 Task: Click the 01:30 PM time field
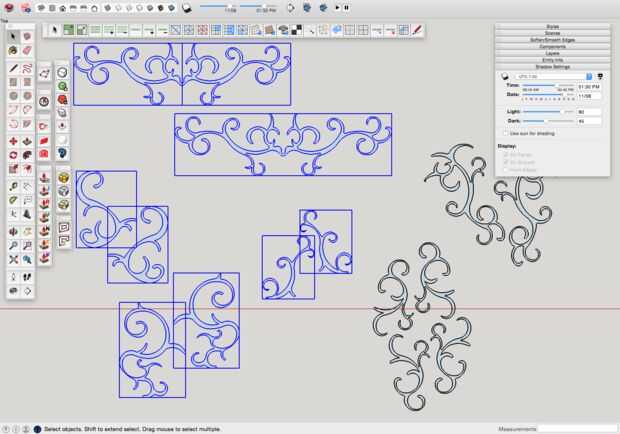(x=589, y=87)
